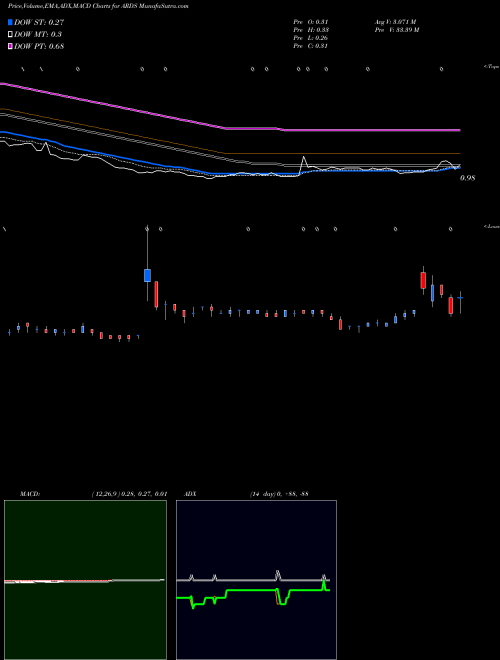Click the 'Pre O' open price value
Viewport: 500px width, 660px height.
pos(311,21)
